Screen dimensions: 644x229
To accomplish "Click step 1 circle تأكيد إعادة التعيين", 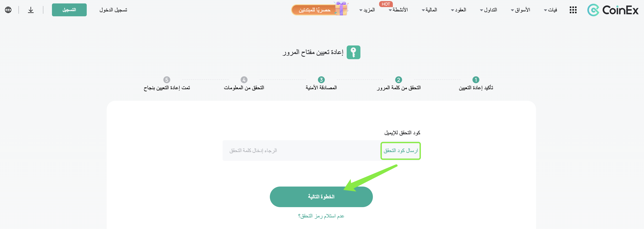I will (476, 80).
